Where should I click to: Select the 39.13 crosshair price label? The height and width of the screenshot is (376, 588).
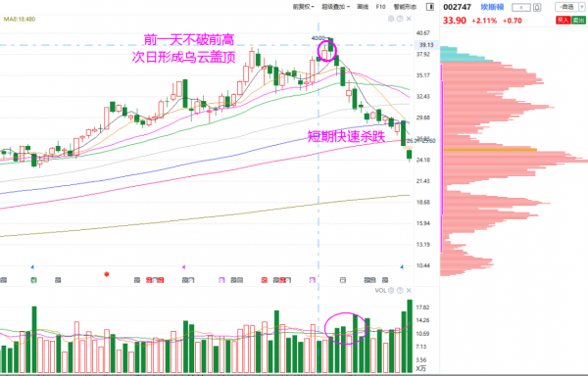point(426,45)
